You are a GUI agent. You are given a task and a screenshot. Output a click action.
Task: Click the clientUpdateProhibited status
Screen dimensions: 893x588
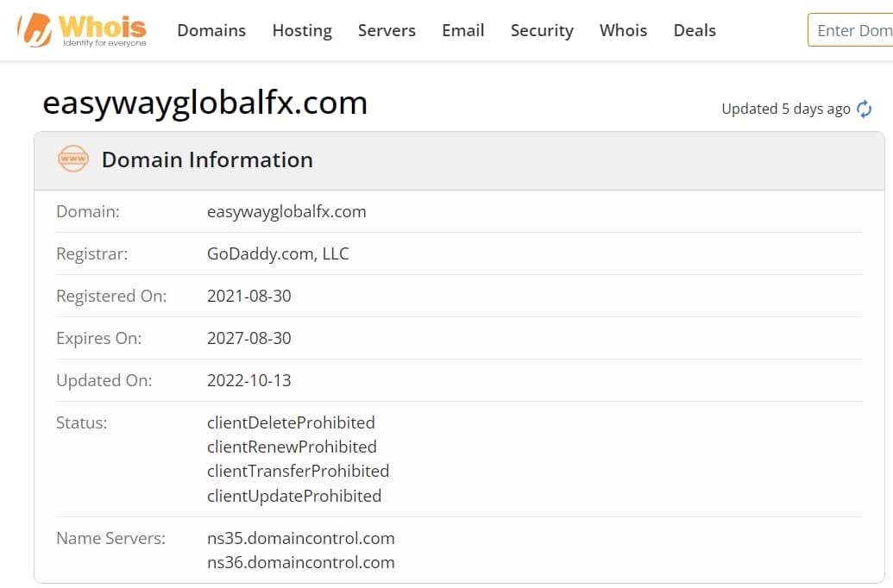click(294, 496)
